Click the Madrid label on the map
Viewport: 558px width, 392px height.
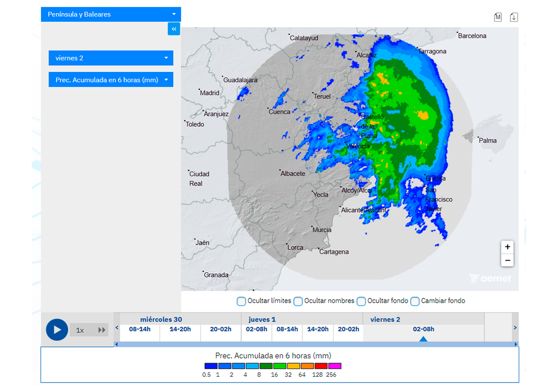[210, 93]
